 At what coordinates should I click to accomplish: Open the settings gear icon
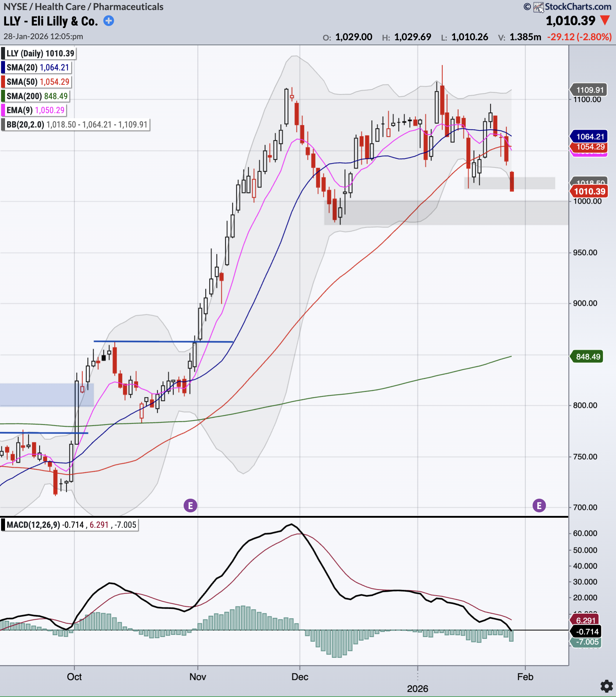click(607, 686)
